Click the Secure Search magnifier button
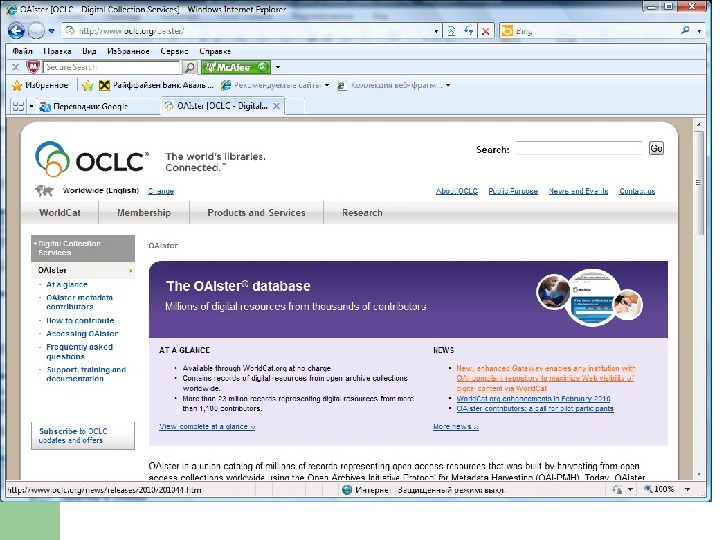Viewport: 720px width, 540px height. [189, 67]
